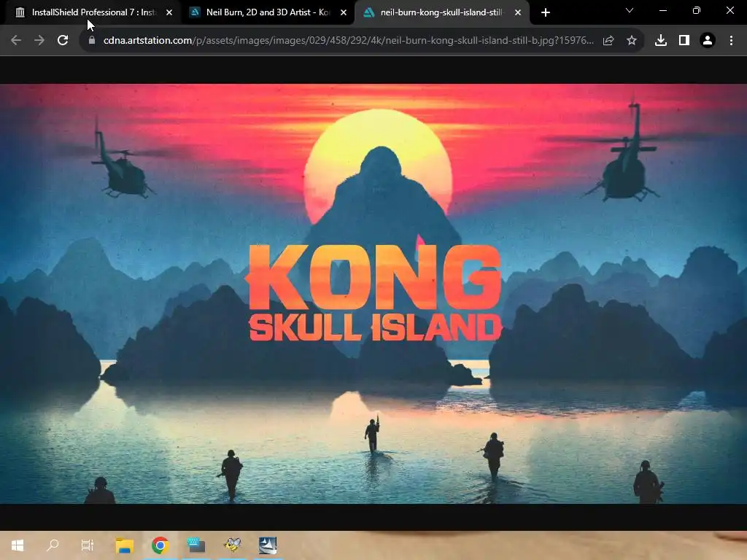Viewport: 747px width, 560px height.
Task: Open File Explorer from the taskbar
Action: click(x=124, y=545)
